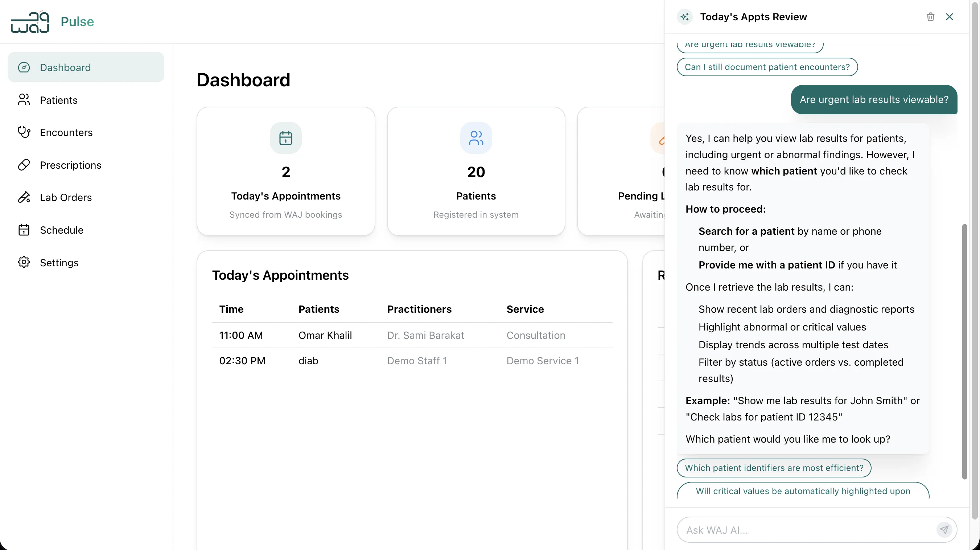The height and width of the screenshot is (550, 980).
Task: Select Dashboard in the sidebar navigation
Action: [x=65, y=67]
